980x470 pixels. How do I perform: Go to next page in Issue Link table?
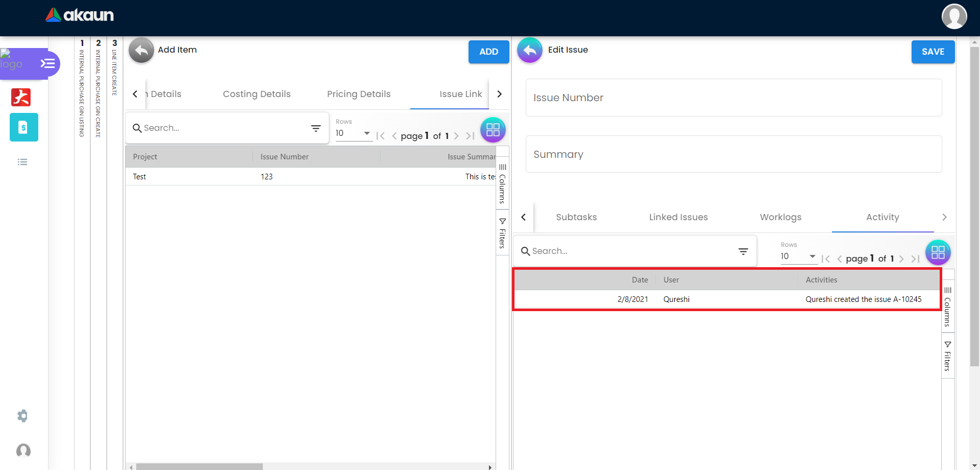pos(456,136)
